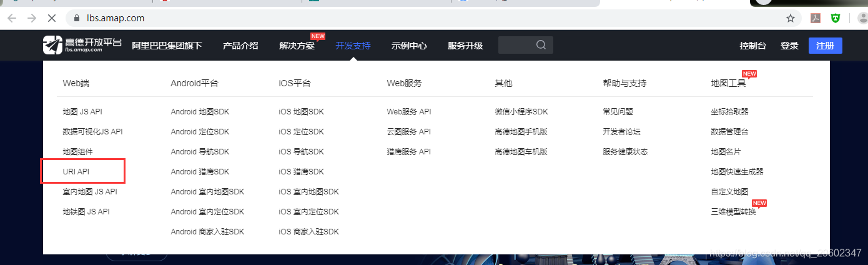
Task: Open 产品介绍 nav menu
Action: click(x=240, y=46)
